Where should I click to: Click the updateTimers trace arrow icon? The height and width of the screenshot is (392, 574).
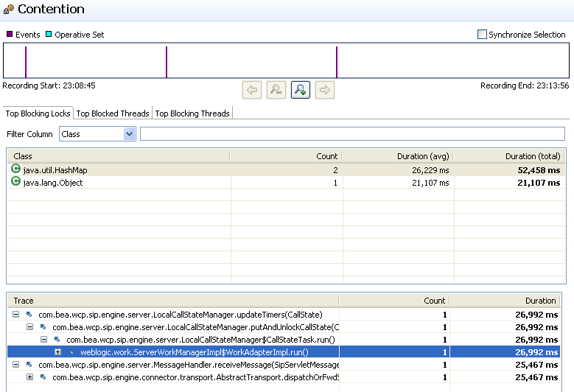[30, 315]
